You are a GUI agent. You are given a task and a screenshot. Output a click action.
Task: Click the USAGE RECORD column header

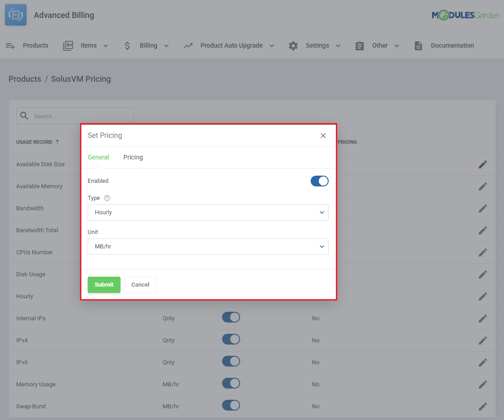point(34,142)
